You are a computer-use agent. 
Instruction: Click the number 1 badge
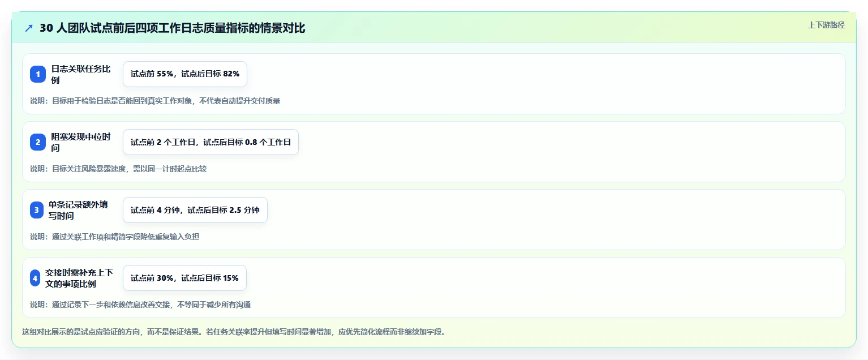coord(38,74)
